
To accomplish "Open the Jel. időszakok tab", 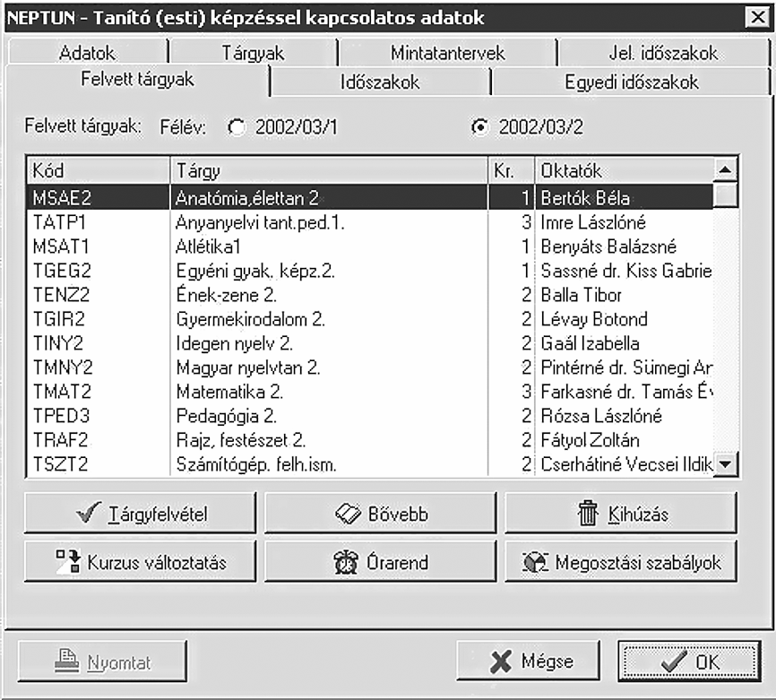I will tap(663, 53).
